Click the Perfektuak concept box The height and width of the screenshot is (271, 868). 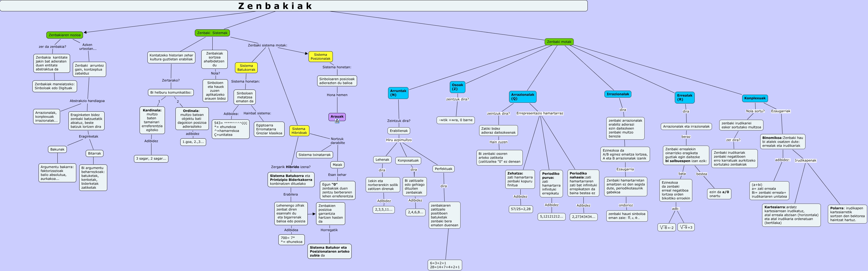click(444, 169)
